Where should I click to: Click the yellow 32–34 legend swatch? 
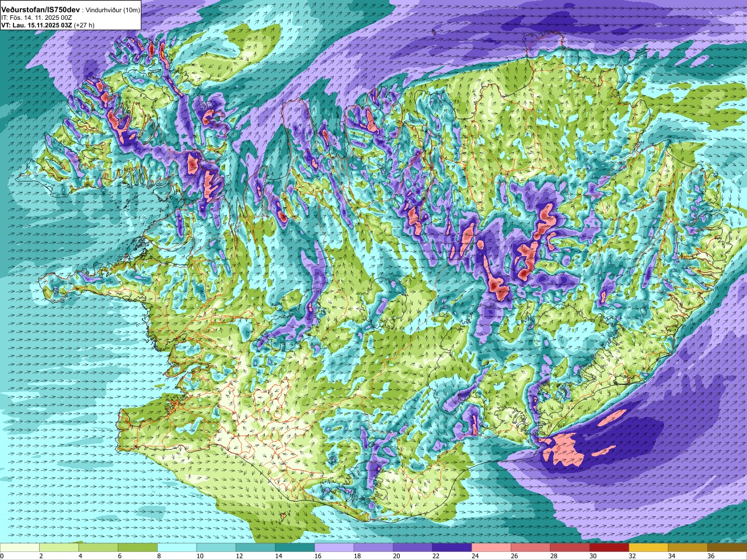pyautogui.click(x=648, y=548)
